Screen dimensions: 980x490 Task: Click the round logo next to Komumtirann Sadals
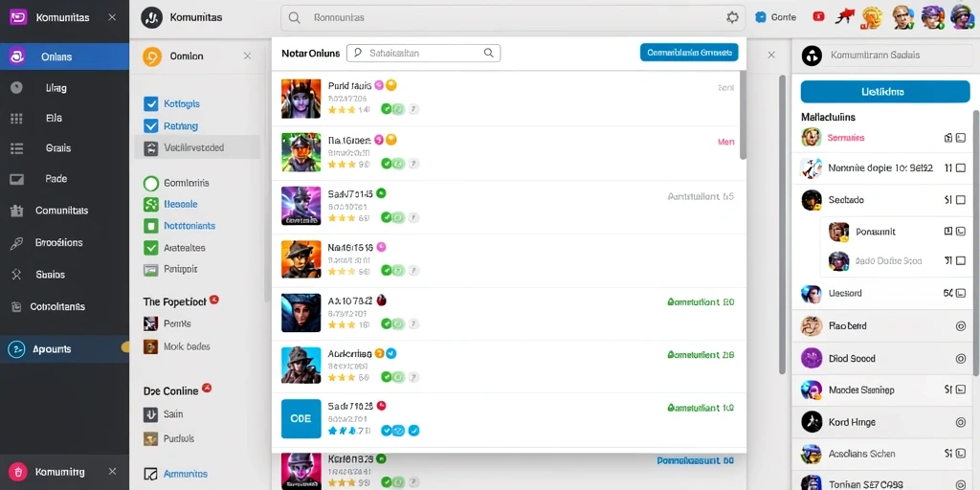pos(812,55)
